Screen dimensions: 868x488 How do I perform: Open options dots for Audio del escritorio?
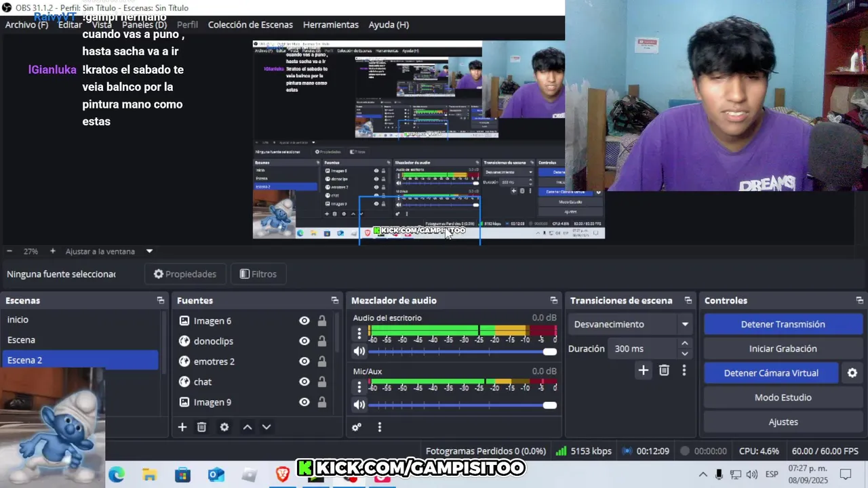tap(359, 333)
